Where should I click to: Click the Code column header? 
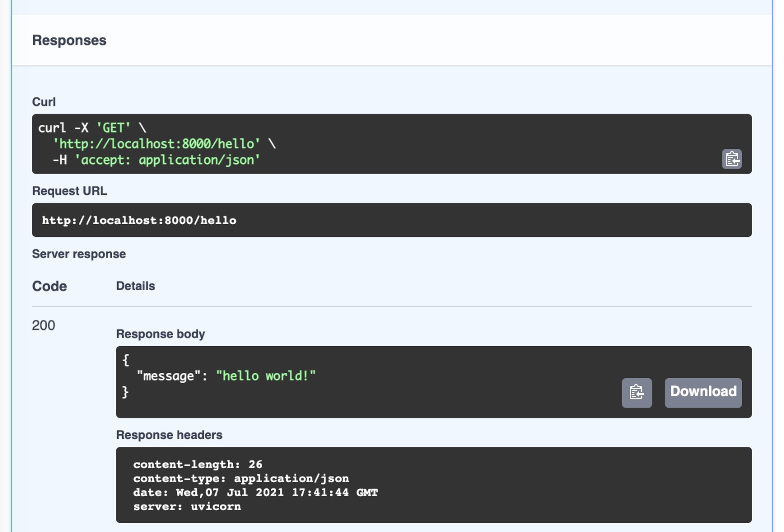(x=49, y=285)
